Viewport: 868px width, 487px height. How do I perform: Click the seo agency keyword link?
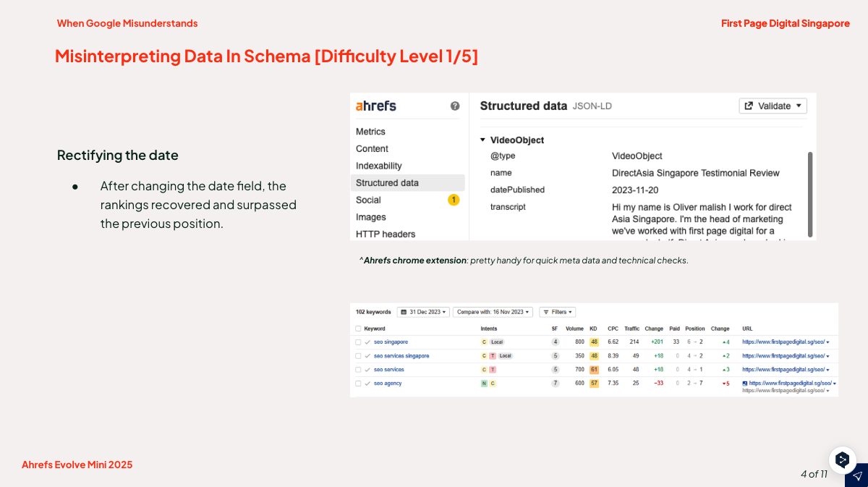click(388, 384)
